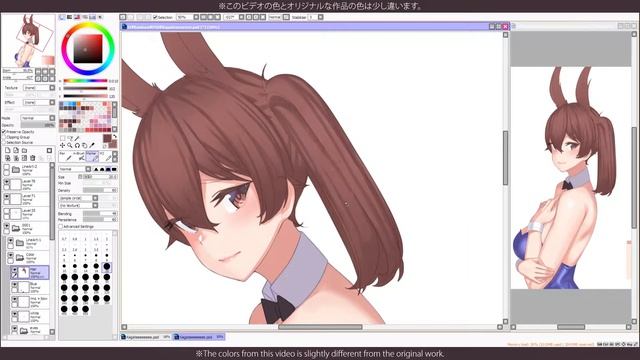Open the layer blending Mode dropdown

38,118
